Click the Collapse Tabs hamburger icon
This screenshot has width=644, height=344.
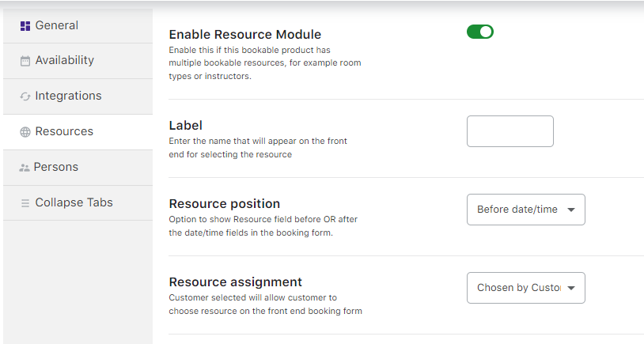[25, 202]
